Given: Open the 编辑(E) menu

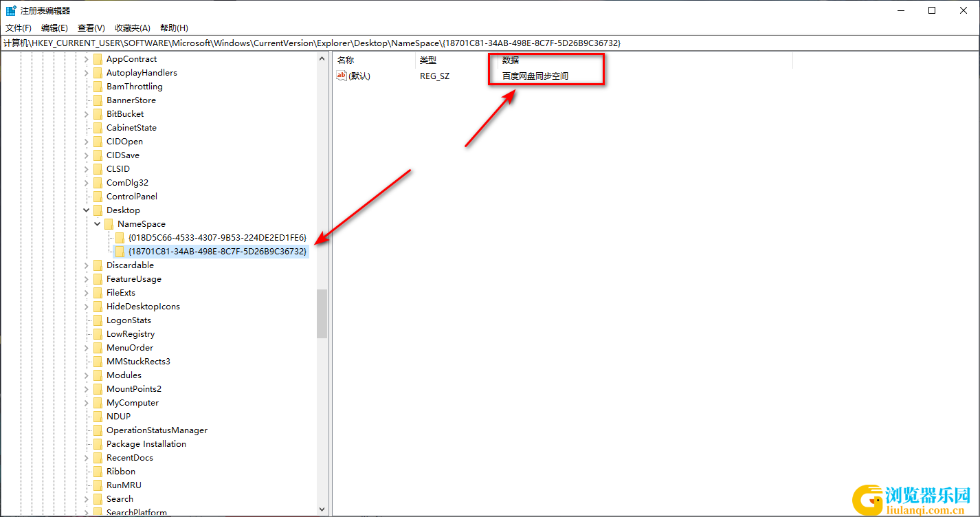Looking at the screenshot, I should [x=54, y=28].
